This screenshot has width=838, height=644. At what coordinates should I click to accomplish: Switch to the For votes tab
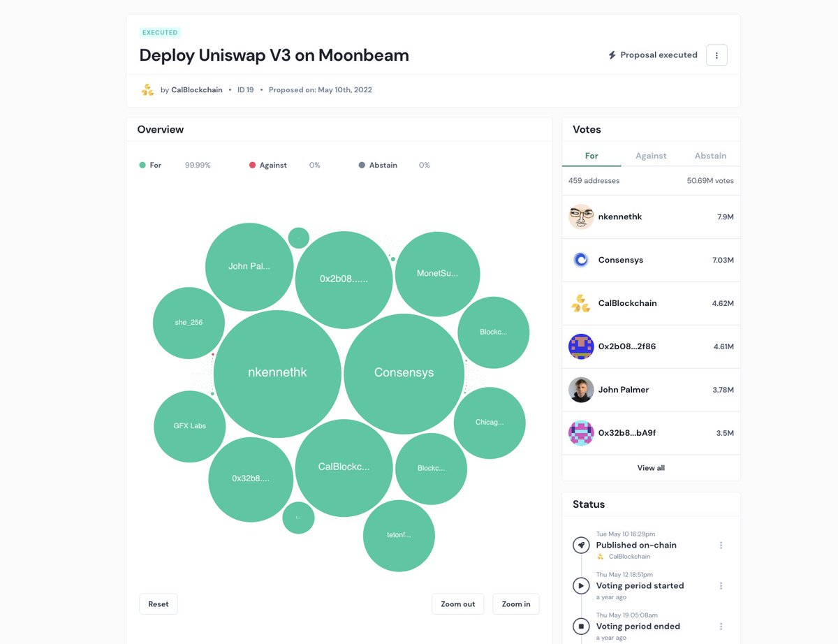(591, 156)
